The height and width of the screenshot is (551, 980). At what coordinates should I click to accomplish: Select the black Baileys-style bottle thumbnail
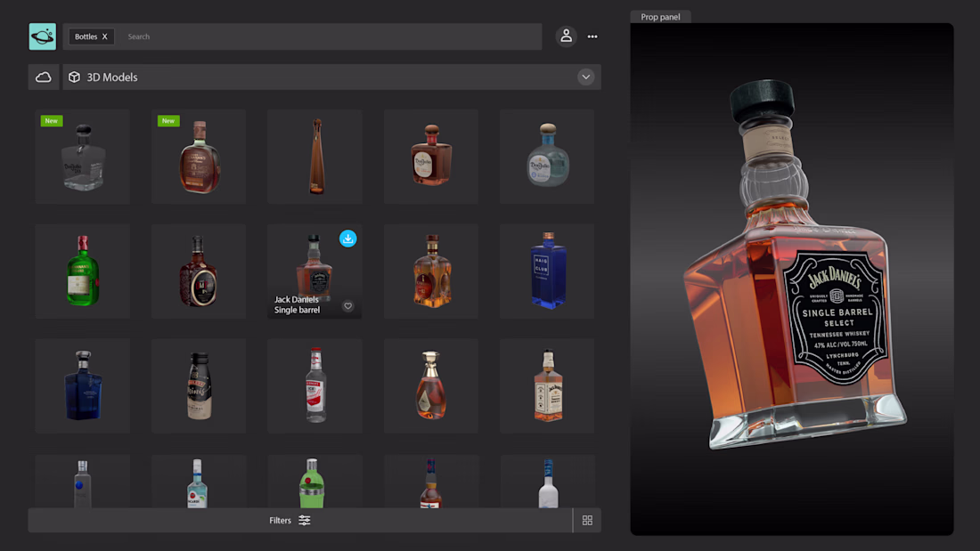(199, 386)
